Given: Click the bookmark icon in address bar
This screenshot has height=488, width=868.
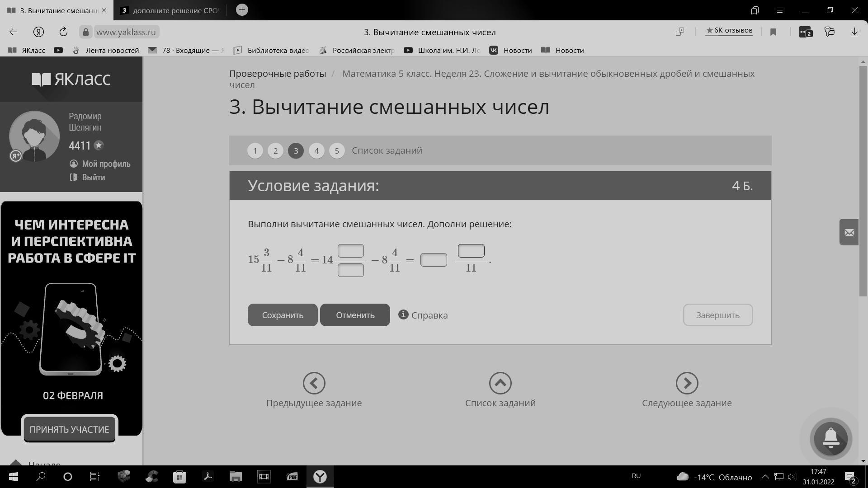Looking at the screenshot, I should [x=773, y=32].
